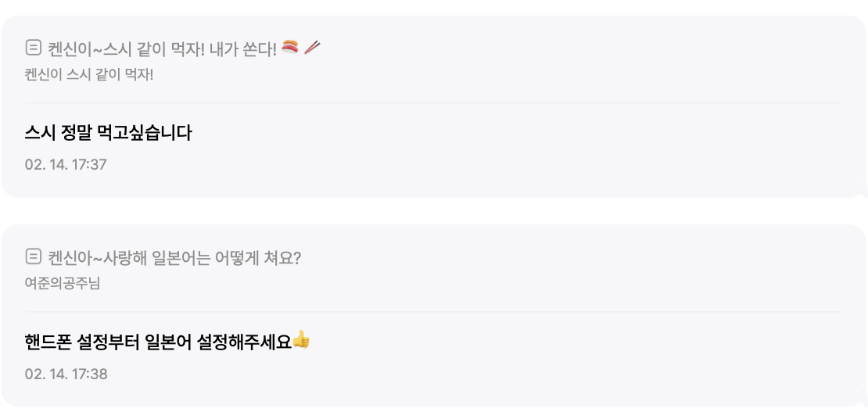Click the timestamp 02. 14. 17:37
The width and height of the screenshot is (868, 412).
coord(66,165)
